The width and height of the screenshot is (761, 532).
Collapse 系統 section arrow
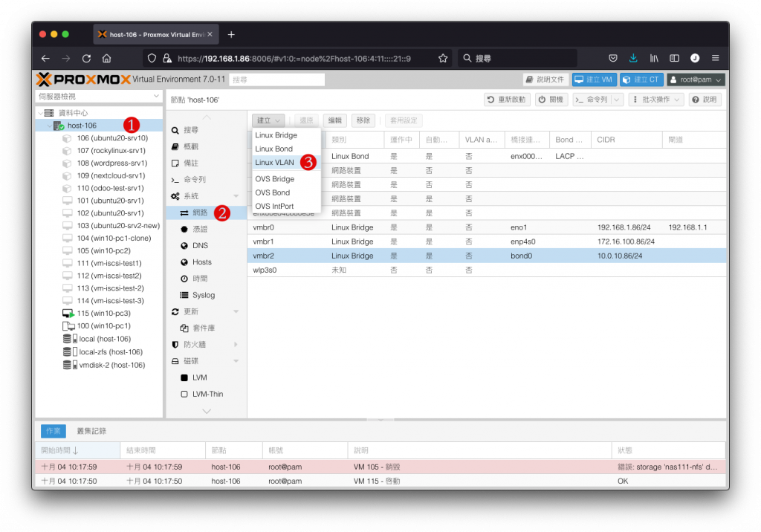[236, 196]
